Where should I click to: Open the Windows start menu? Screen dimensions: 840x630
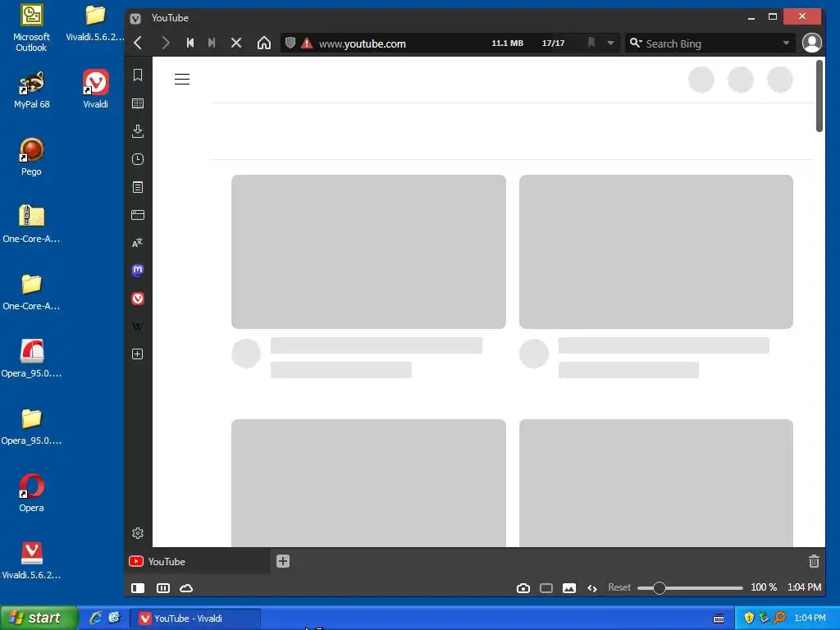(x=39, y=619)
